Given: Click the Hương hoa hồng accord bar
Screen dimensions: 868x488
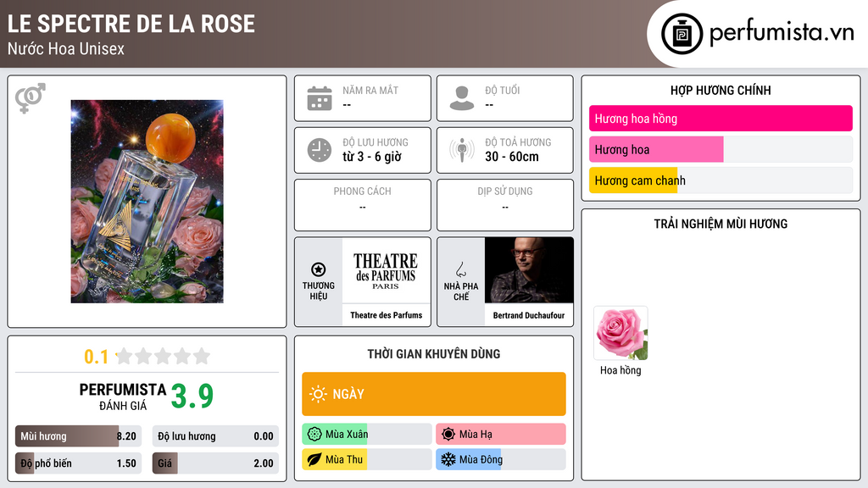Looking at the screenshot, I should (721, 119).
